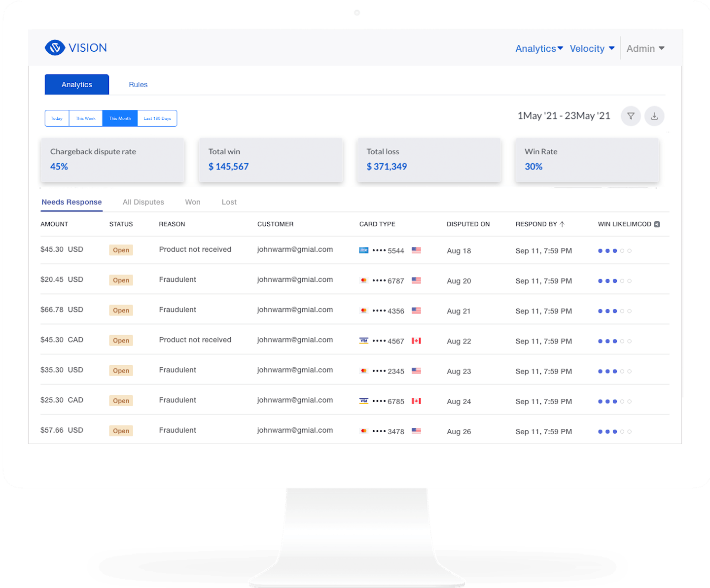The height and width of the screenshot is (588, 710).
Task: Switch to the Rules tab
Action: point(138,85)
